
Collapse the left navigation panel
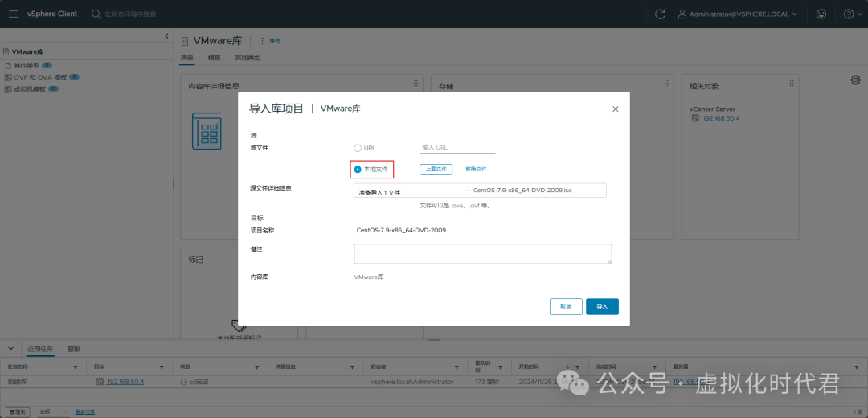point(166,36)
